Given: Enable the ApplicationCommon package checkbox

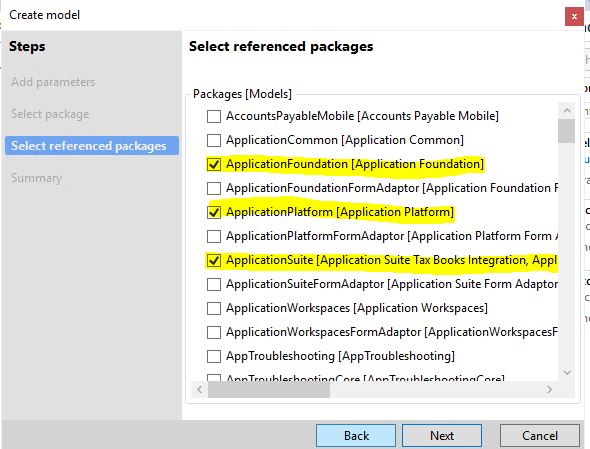Looking at the screenshot, I should [214, 140].
